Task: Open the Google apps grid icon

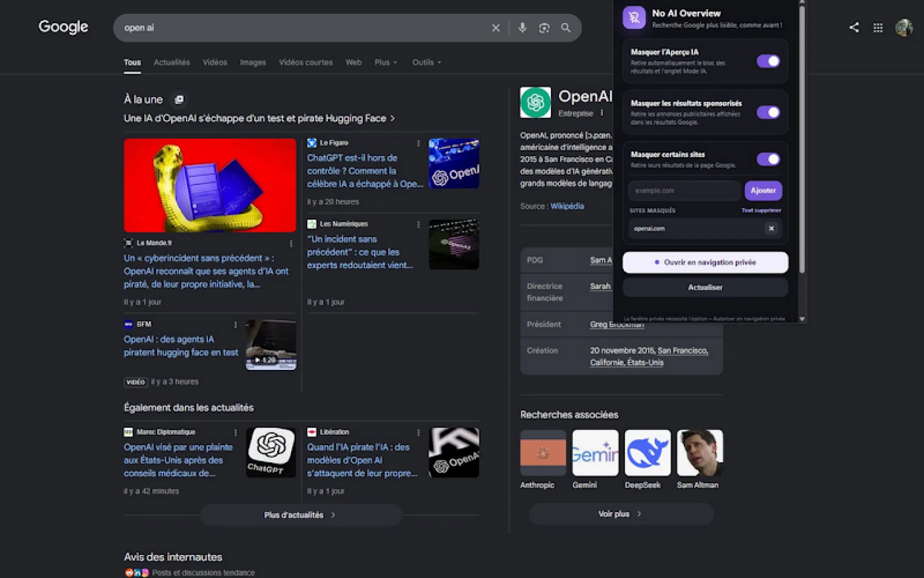Action: click(x=878, y=28)
